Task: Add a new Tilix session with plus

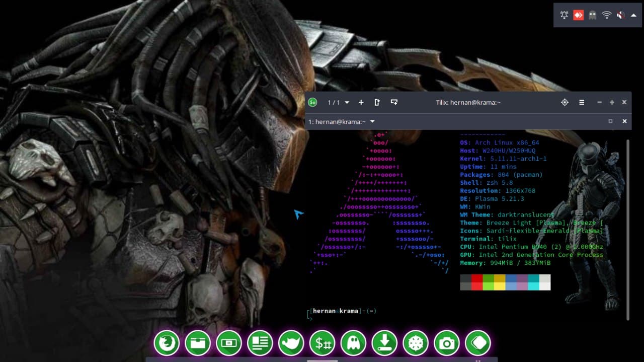Action: pos(361,102)
